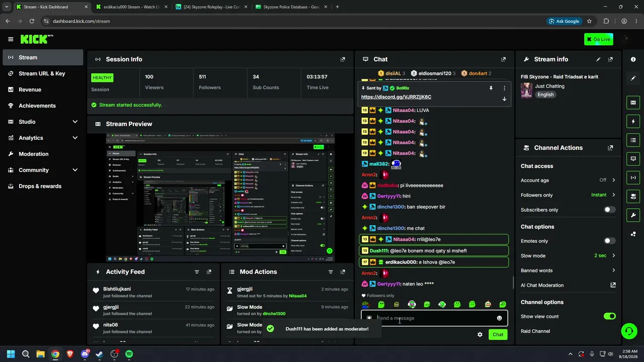Pop out the Mod Actions panel
This screenshot has height=362, width=644.
click(x=343, y=272)
